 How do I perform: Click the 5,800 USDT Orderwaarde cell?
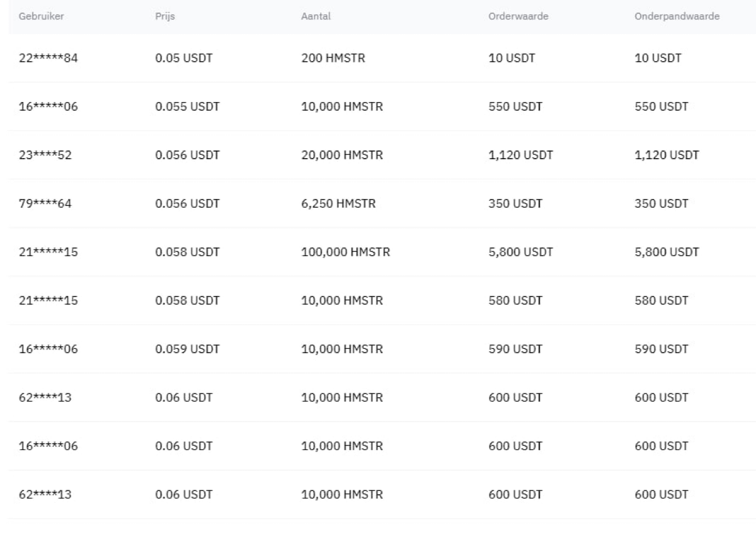(520, 252)
